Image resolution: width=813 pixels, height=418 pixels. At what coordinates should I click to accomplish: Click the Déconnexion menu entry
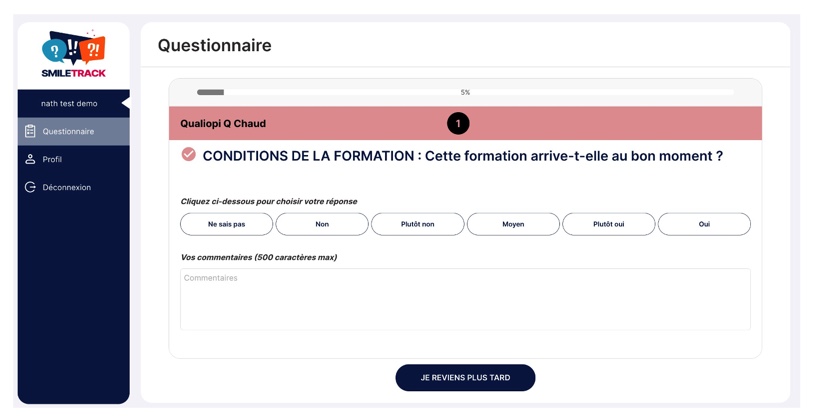74,187
